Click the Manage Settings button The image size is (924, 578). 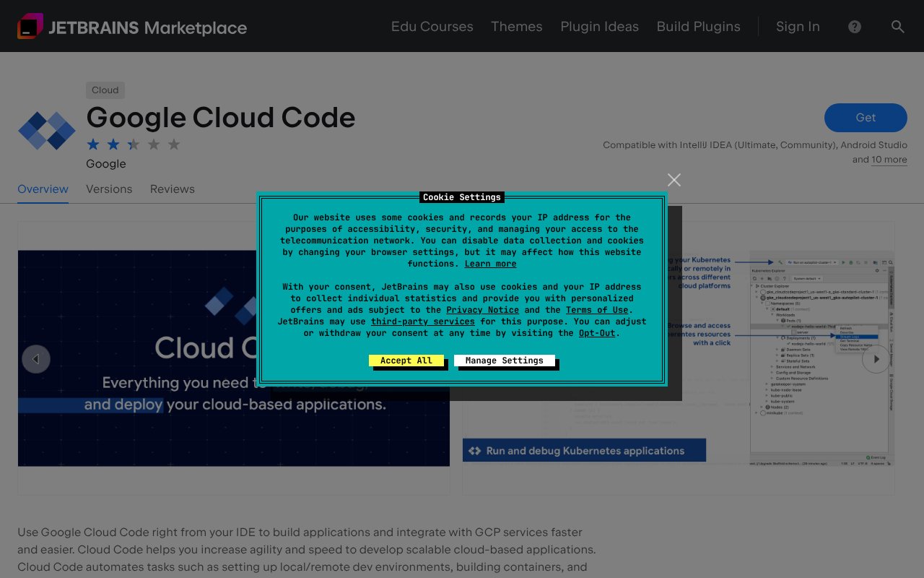click(504, 361)
